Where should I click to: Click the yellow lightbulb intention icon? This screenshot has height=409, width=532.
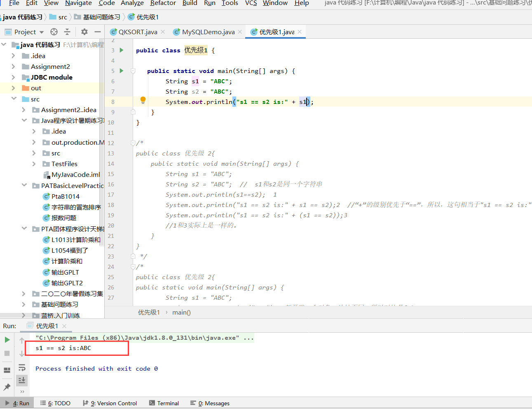click(143, 100)
